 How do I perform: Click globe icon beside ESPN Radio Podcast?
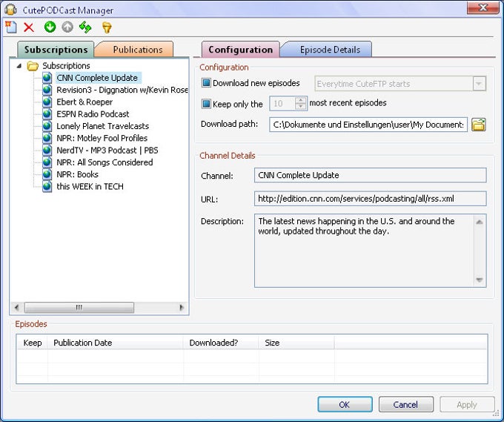coord(47,114)
